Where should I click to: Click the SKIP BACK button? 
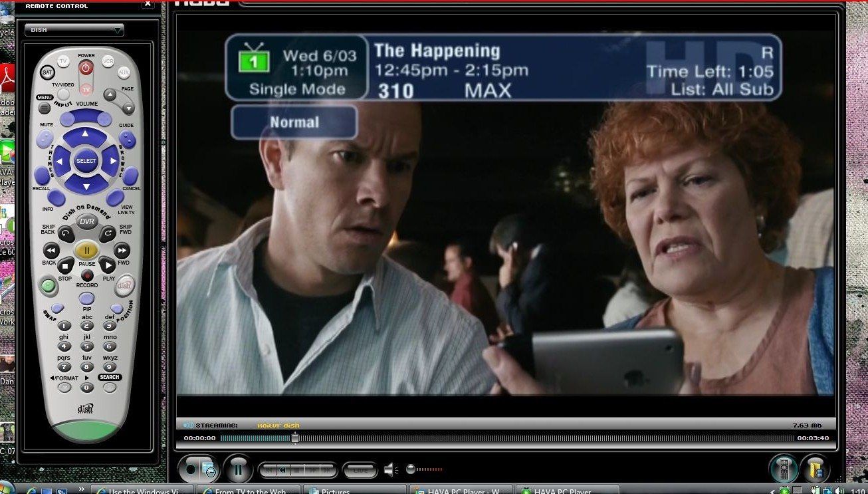coord(65,233)
